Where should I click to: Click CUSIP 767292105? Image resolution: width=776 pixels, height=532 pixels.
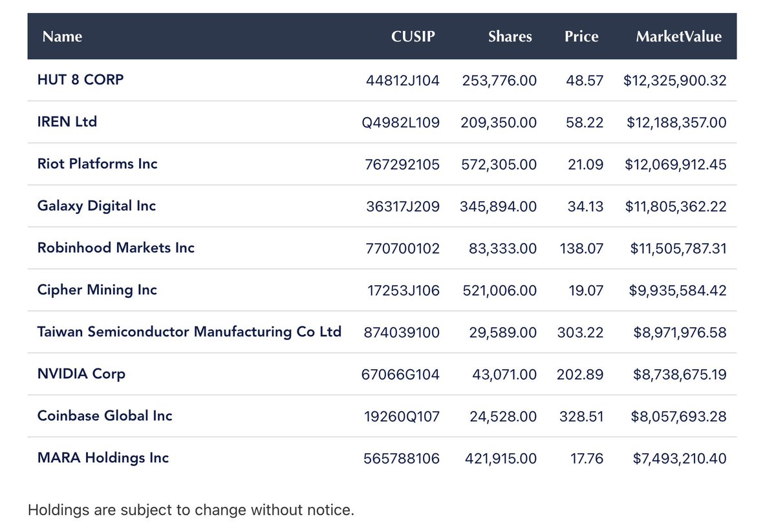pyautogui.click(x=402, y=165)
